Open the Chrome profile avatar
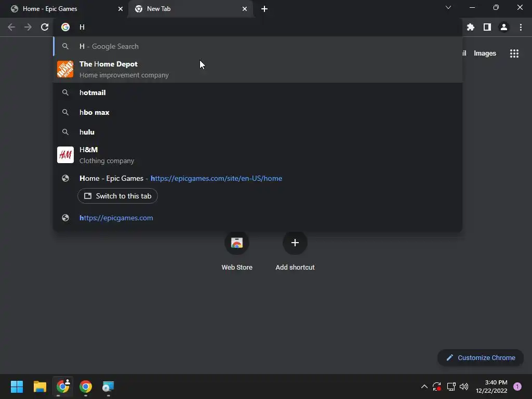The height and width of the screenshot is (399, 532). [504, 27]
